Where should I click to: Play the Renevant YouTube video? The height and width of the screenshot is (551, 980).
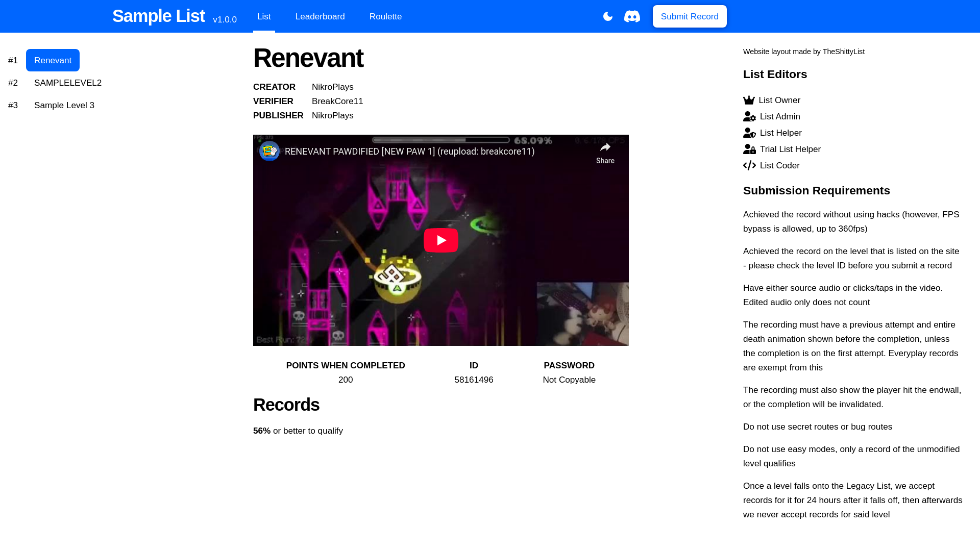click(x=441, y=240)
